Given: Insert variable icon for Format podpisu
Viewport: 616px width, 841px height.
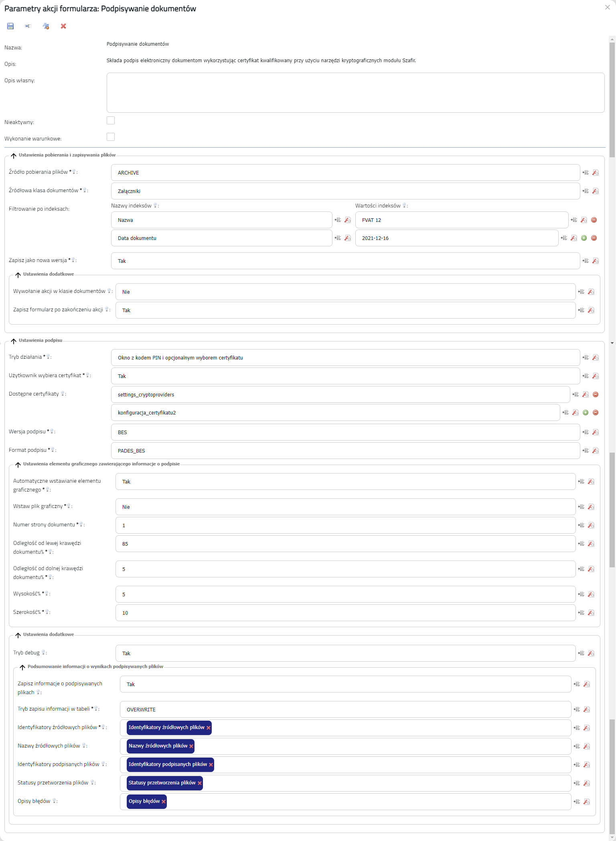Looking at the screenshot, I should click(586, 451).
